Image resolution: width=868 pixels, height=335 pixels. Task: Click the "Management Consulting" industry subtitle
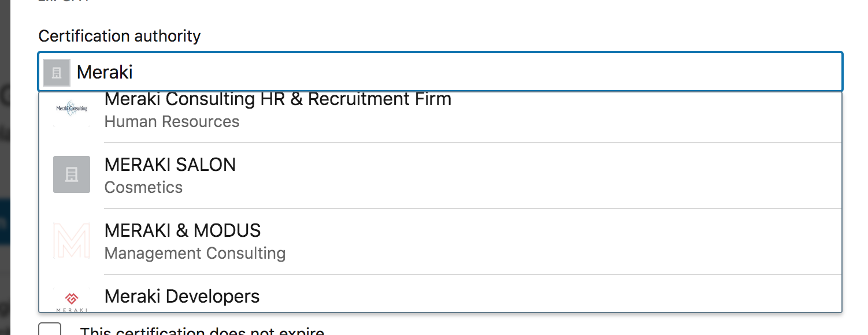195,254
